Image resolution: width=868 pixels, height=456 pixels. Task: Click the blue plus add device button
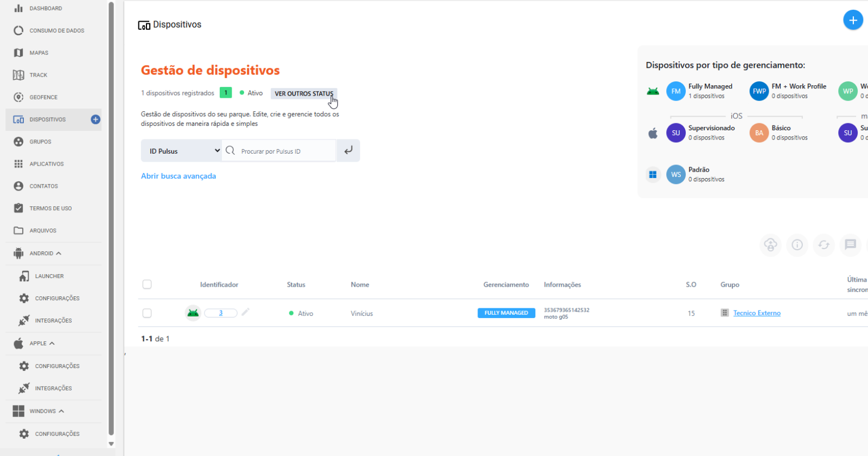pos(853,20)
